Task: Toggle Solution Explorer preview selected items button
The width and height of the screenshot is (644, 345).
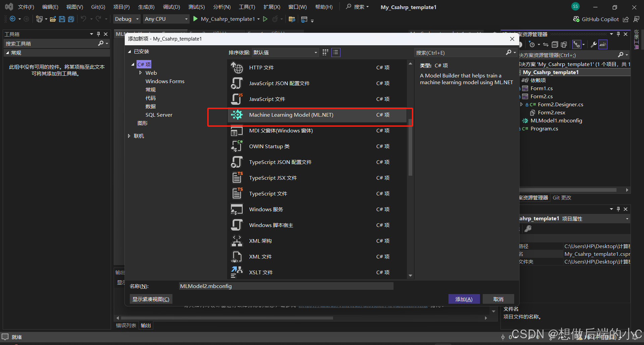Action: click(x=603, y=44)
